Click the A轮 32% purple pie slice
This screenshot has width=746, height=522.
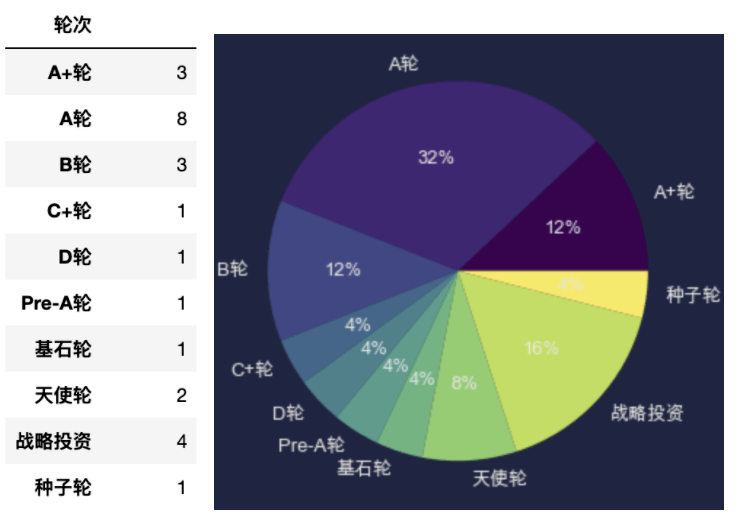pyautogui.click(x=428, y=157)
